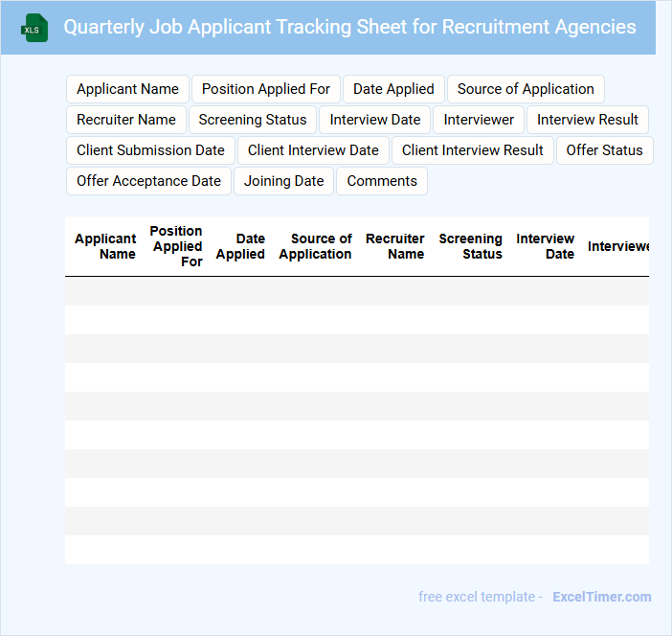Screen dimensions: 672x636
Task: Choose the Source of Application tag
Action: tap(526, 89)
